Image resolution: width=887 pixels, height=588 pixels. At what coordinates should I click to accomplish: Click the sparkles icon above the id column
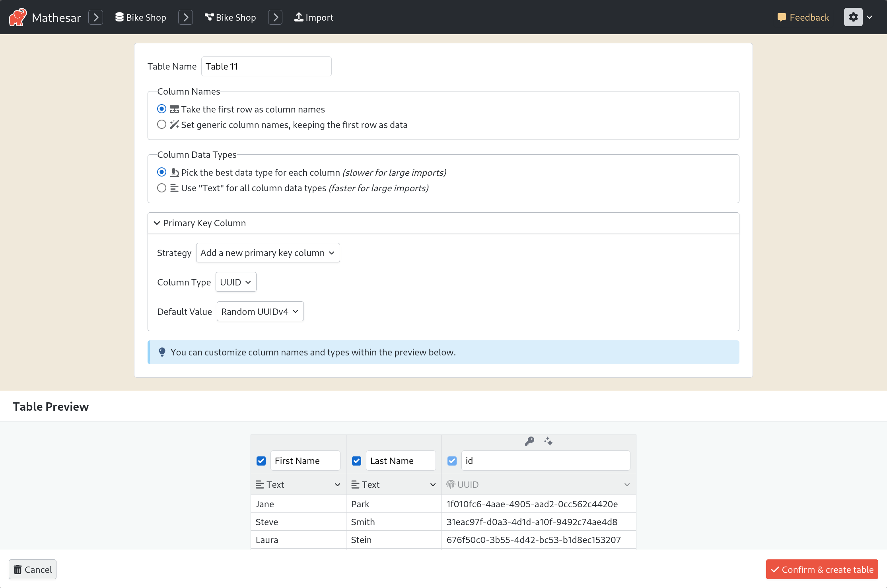[548, 441]
